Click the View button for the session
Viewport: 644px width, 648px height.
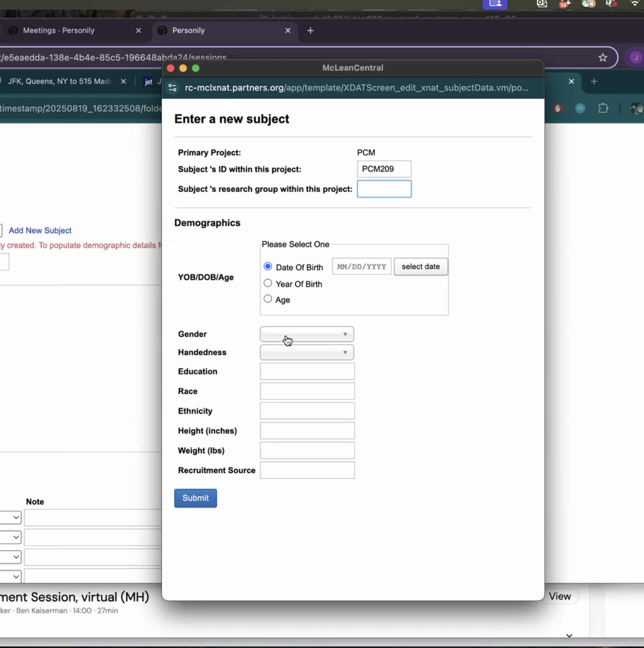coord(560,597)
